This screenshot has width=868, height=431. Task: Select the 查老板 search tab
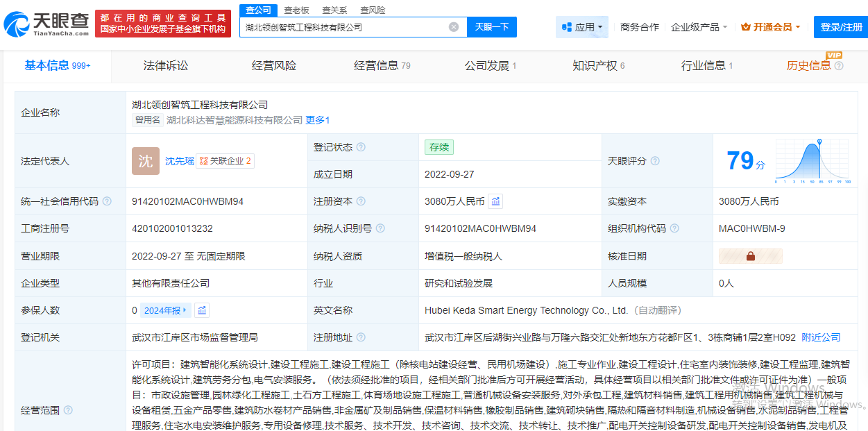(296, 10)
